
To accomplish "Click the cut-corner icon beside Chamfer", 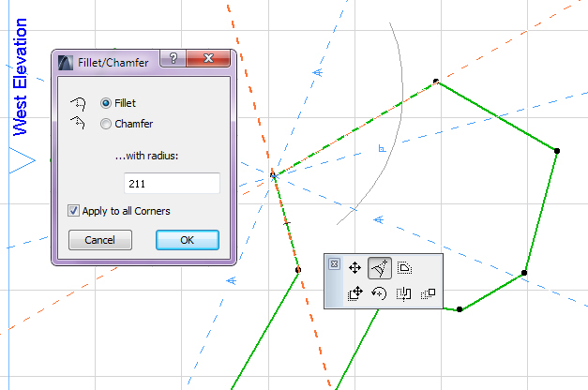I will pos(78,123).
